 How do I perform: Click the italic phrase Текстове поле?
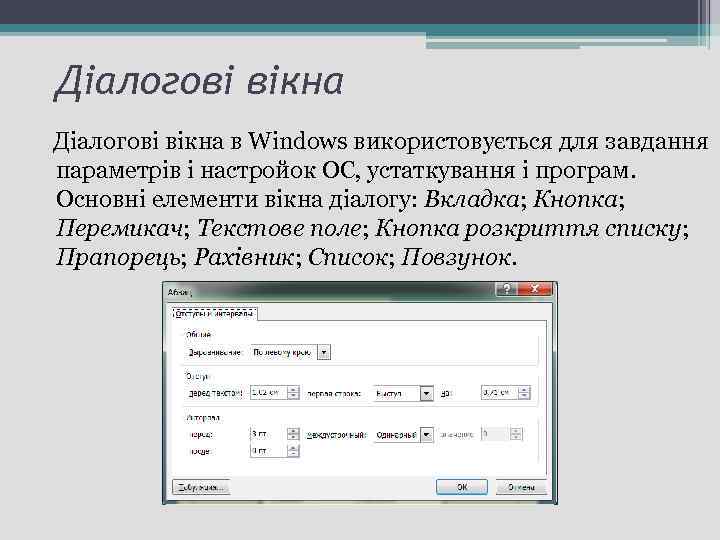pos(279,228)
